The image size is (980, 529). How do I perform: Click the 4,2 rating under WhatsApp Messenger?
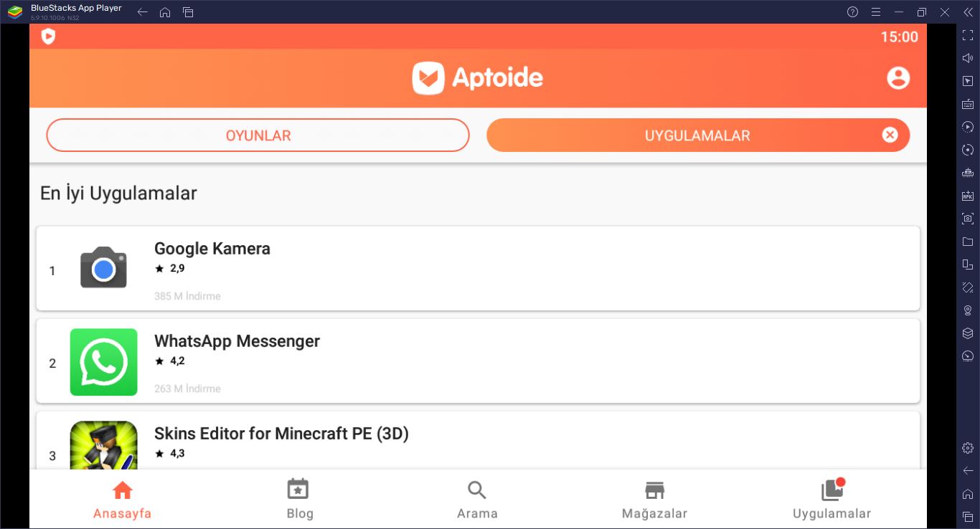click(170, 361)
